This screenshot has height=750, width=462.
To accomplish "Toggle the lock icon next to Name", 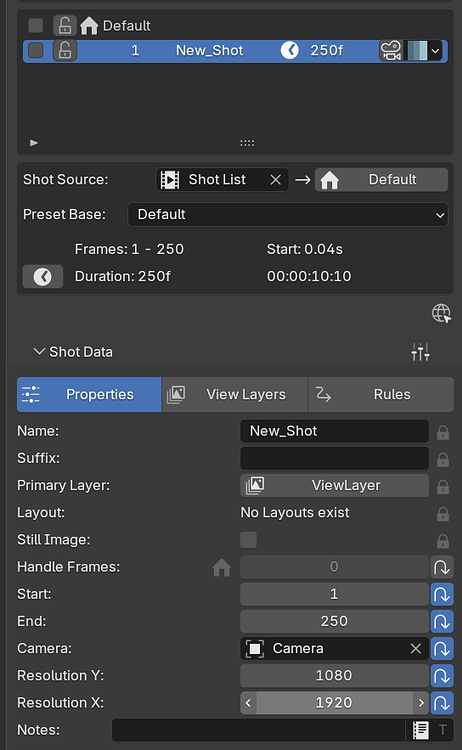I will (x=443, y=432).
